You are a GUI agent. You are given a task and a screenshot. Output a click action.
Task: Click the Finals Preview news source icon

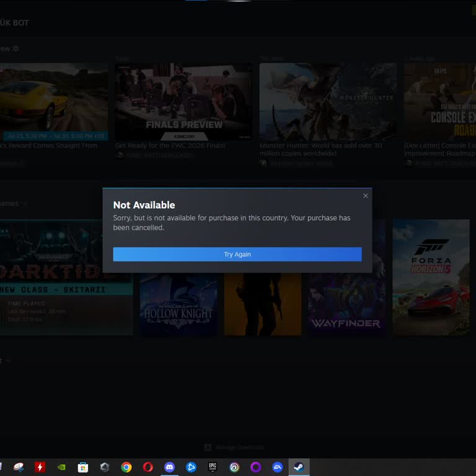pyautogui.click(x=119, y=155)
